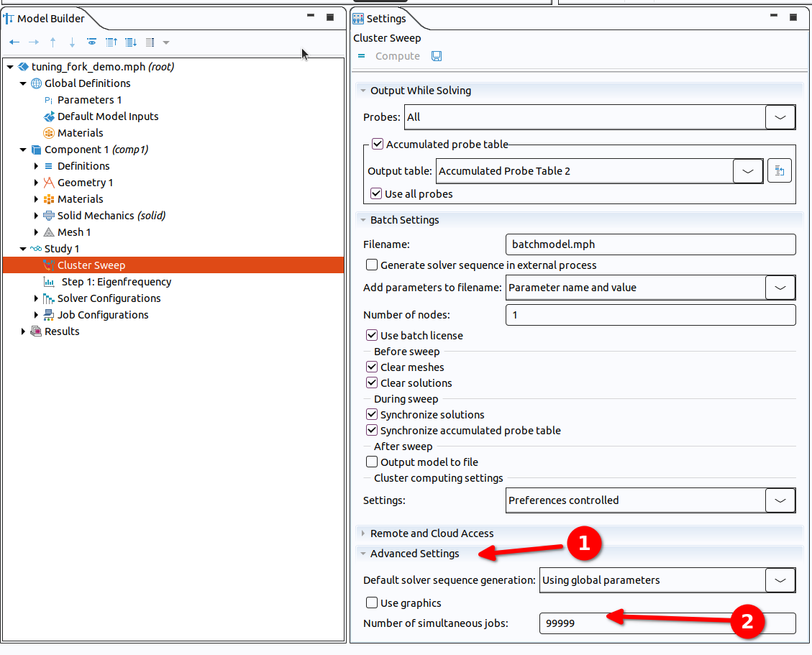
Task: Open the Model Builder tree view options menu
Action: click(x=165, y=42)
